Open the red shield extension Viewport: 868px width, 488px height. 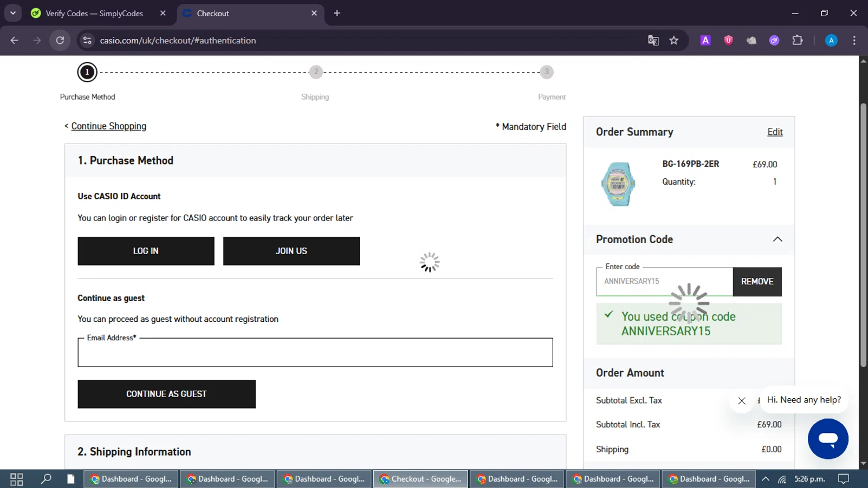(729, 41)
